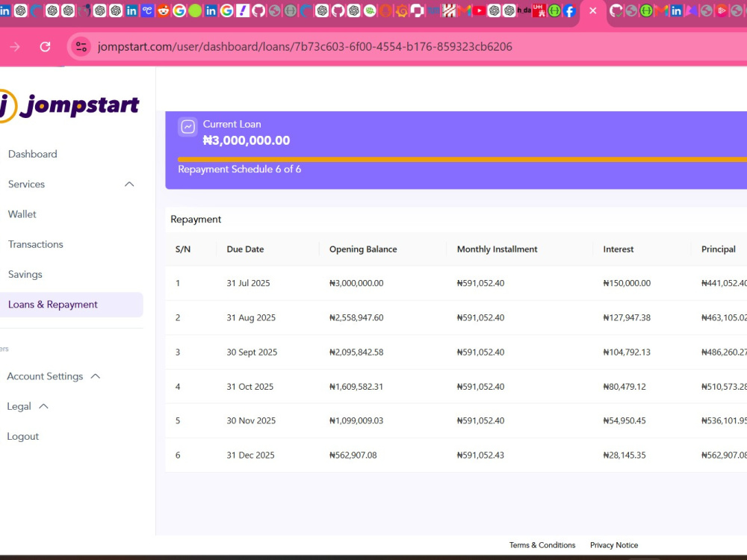Click final installment ₦591,052.43
Screen dimensions: 747x560
480,455
